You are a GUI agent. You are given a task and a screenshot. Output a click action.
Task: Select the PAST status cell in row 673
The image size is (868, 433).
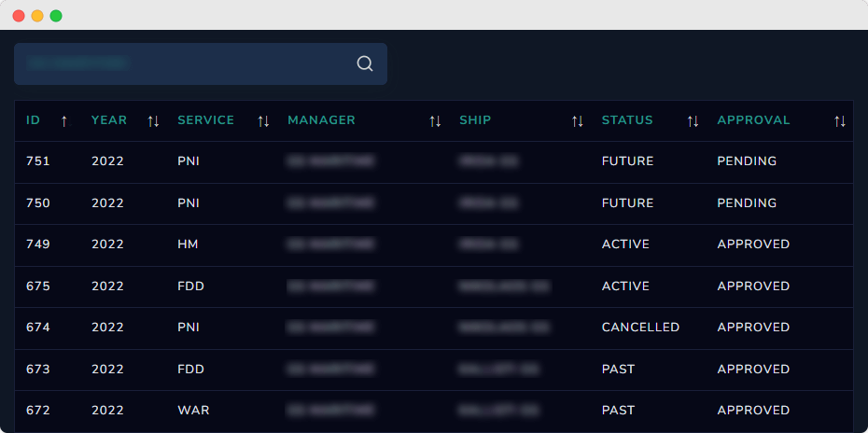coord(618,369)
